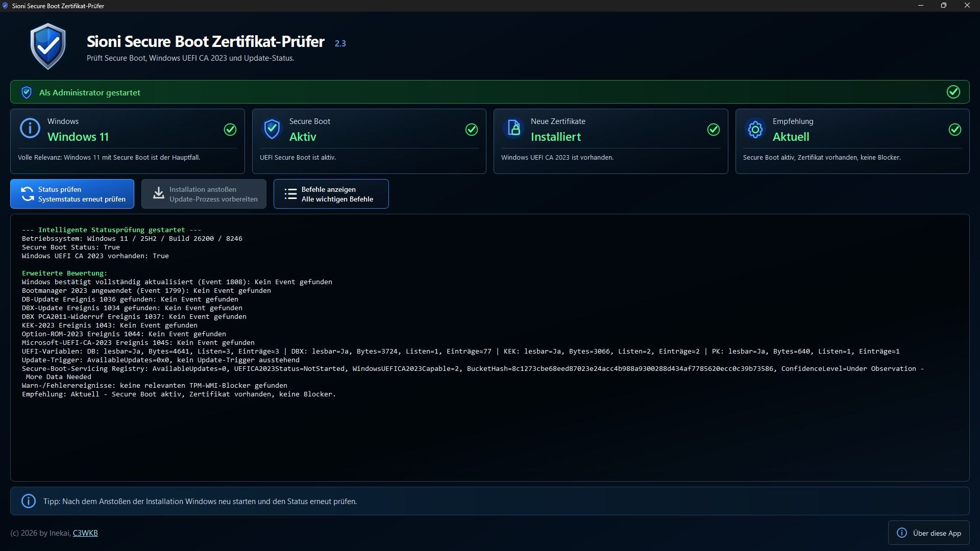Click the 'Erweiterte Bewertung:' log heading

click(x=65, y=273)
